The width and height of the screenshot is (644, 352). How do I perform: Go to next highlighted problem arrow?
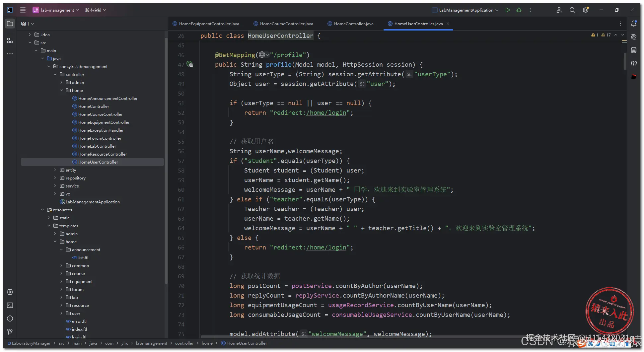tap(623, 35)
